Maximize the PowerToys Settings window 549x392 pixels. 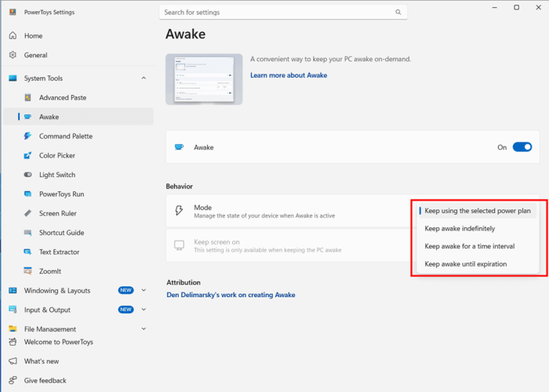click(516, 7)
